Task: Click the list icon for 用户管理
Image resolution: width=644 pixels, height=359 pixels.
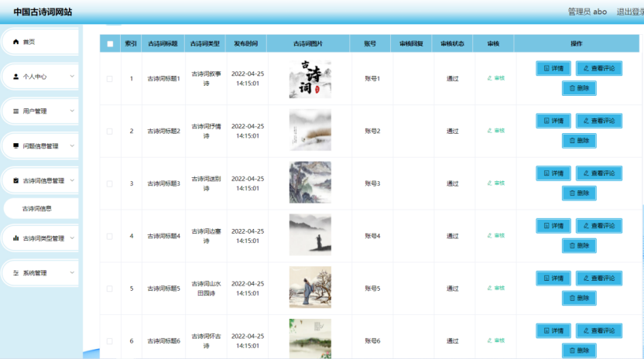Action: pyautogui.click(x=16, y=111)
